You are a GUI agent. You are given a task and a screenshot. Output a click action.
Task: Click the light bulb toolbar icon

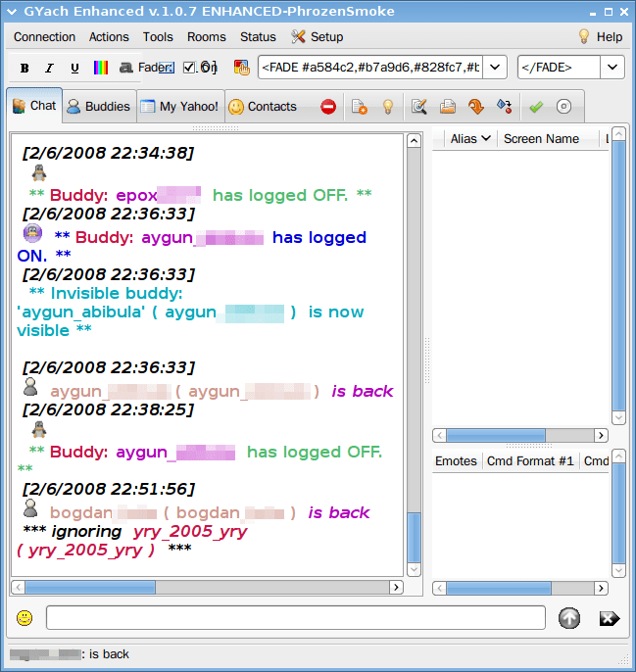click(388, 107)
